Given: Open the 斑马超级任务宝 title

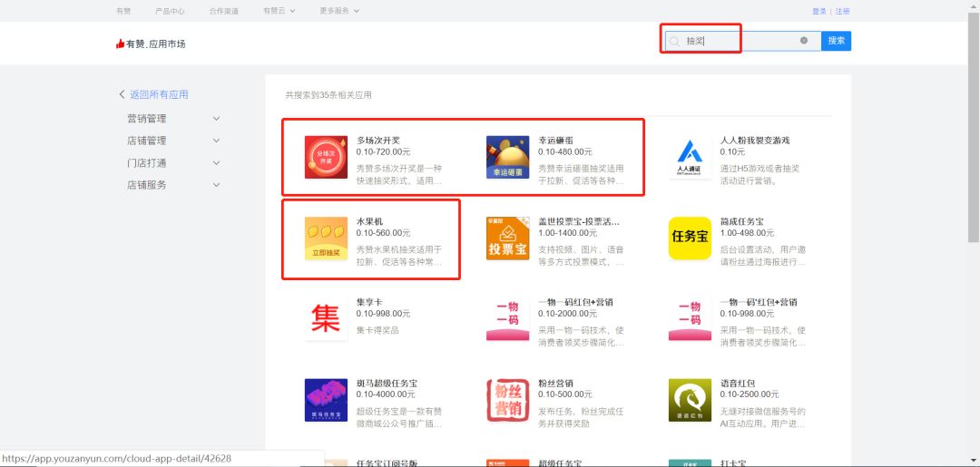Looking at the screenshot, I should pos(387,384).
